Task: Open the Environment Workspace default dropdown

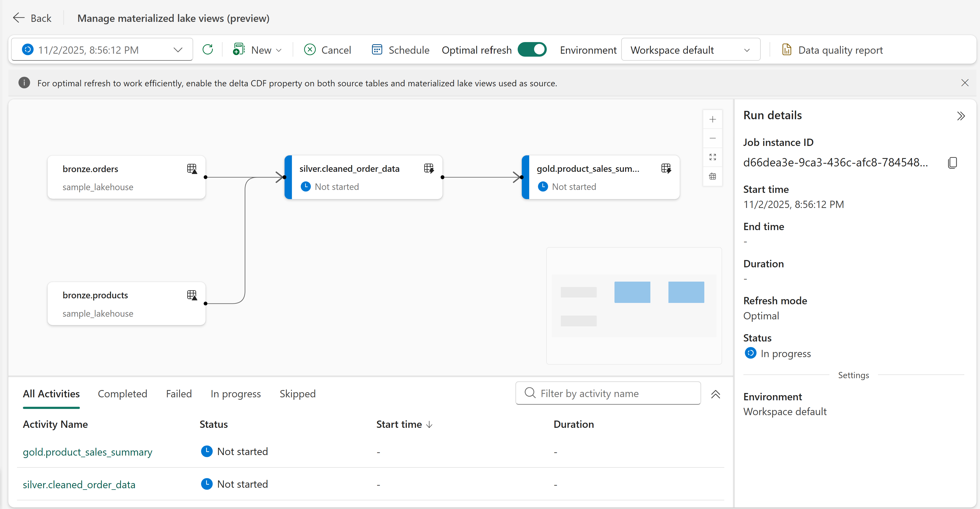Action: [x=690, y=50]
